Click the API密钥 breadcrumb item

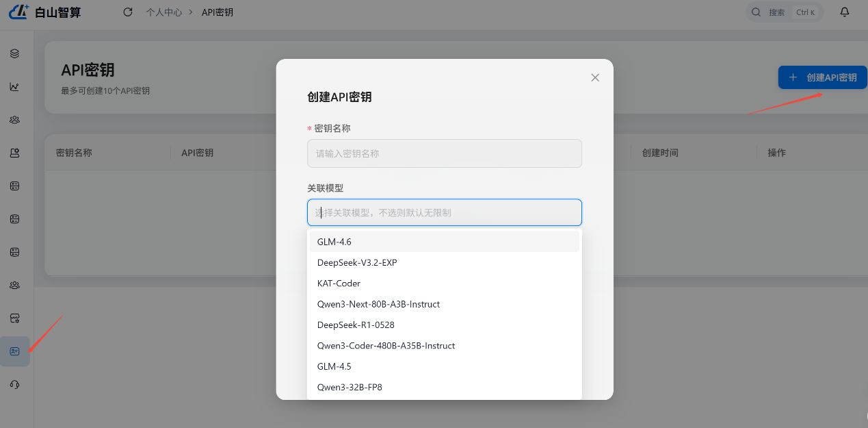[218, 12]
